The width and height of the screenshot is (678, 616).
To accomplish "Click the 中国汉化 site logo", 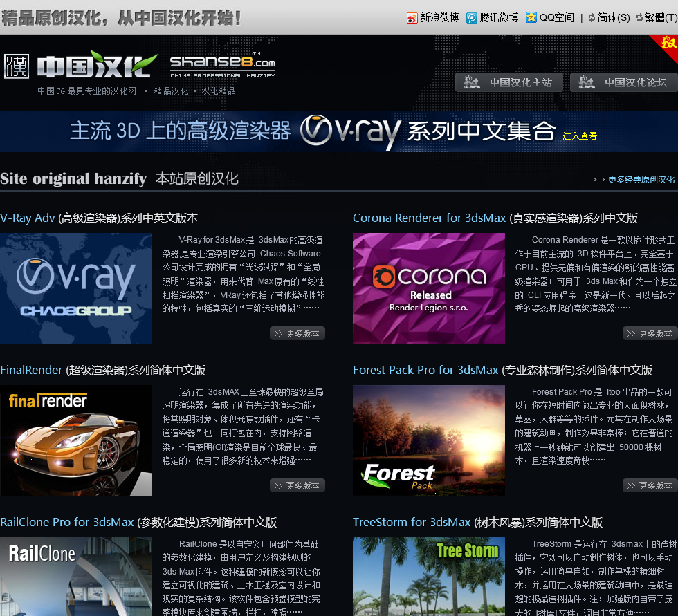I will [97, 65].
